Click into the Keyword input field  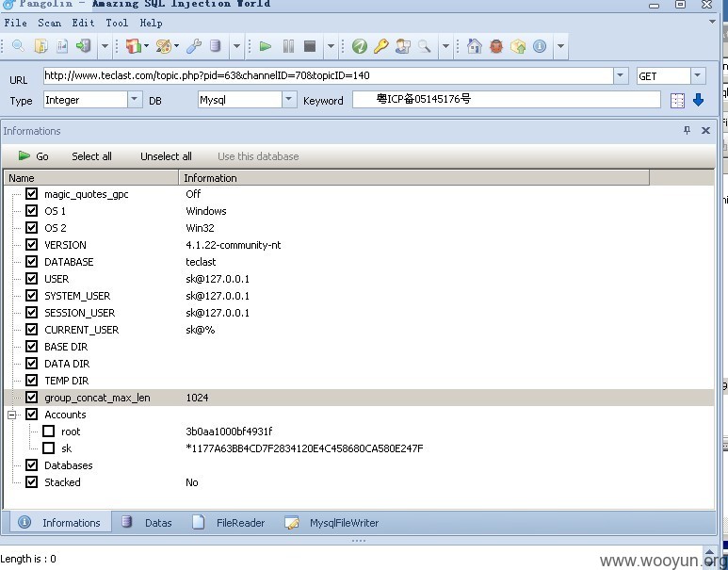(506, 100)
